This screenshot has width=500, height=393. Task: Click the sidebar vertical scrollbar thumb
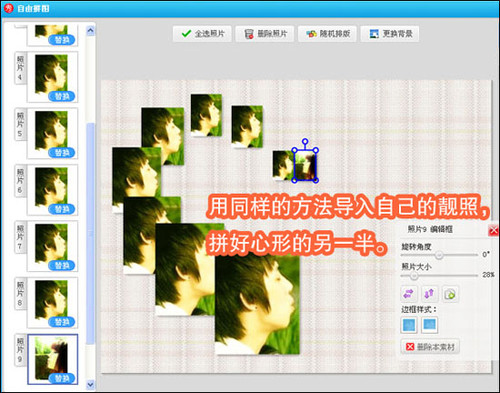90,233
